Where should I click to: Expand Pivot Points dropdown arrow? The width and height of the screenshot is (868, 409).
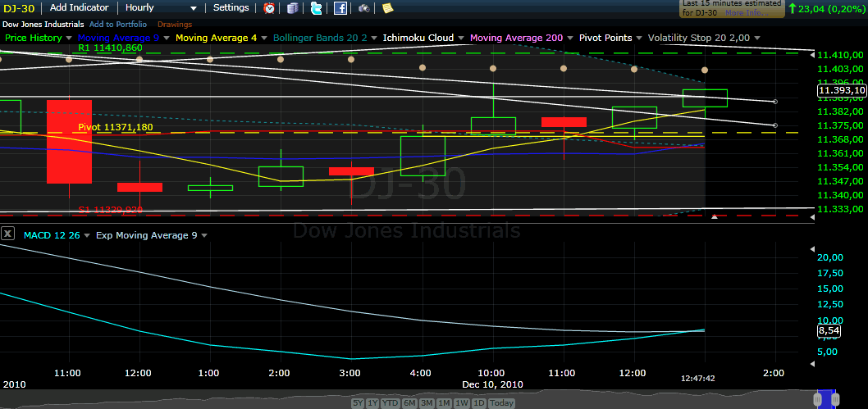click(x=638, y=39)
